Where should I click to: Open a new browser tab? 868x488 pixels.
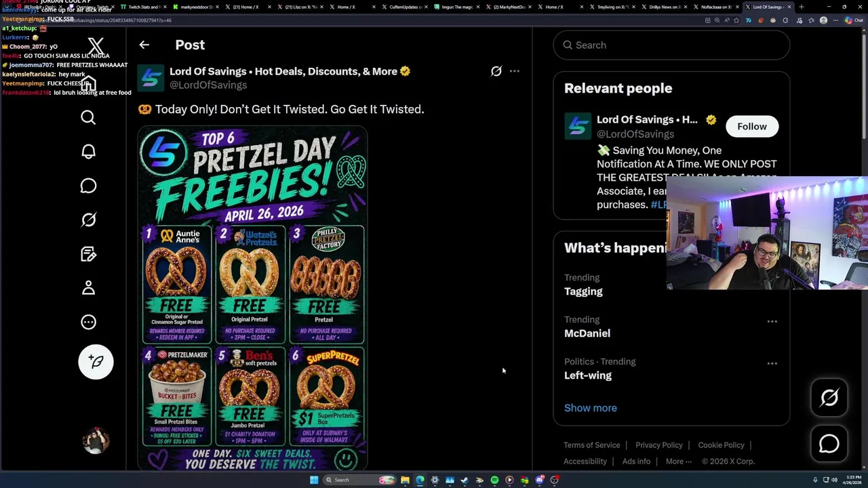click(x=802, y=7)
